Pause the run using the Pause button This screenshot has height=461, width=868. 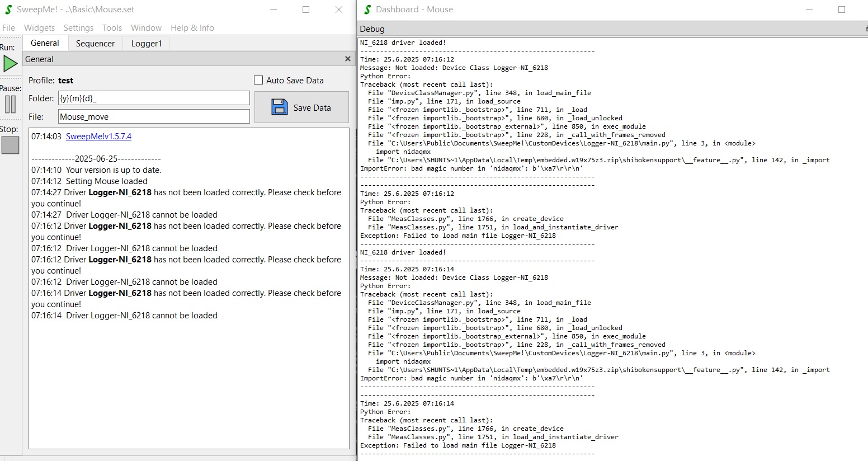pyautogui.click(x=10, y=105)
